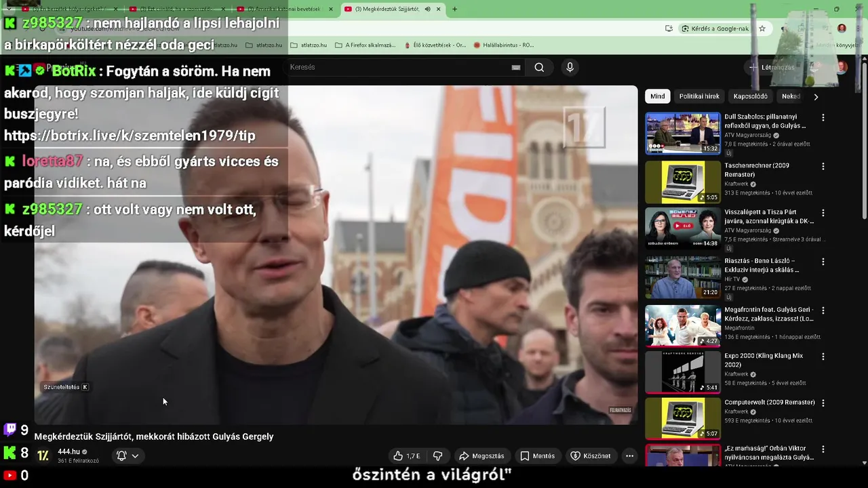Click the „Ez marhaság!” Orbán Viktor title
This screenshot has width=868, height=488.
pyautogui.click(x=769, y=453)
